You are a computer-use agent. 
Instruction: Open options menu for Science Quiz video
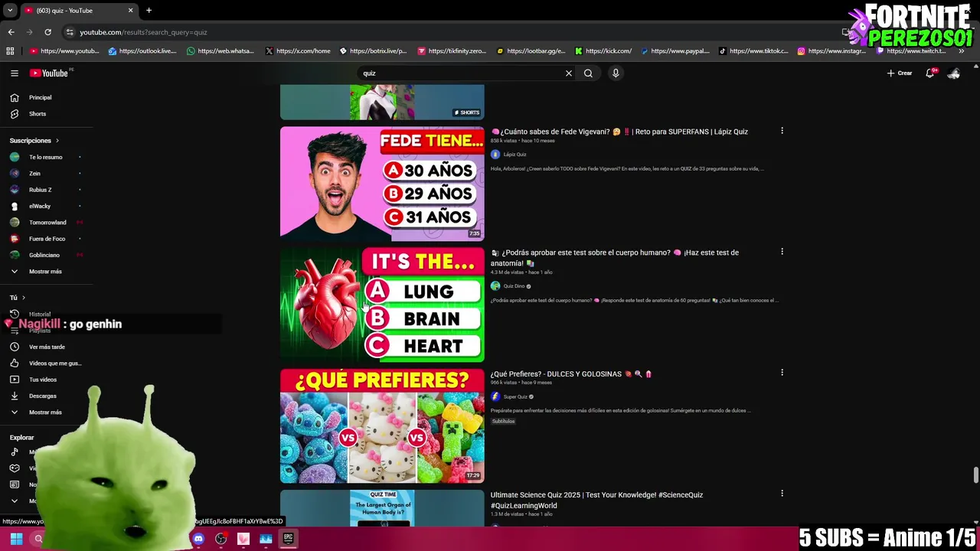[782, 494]
